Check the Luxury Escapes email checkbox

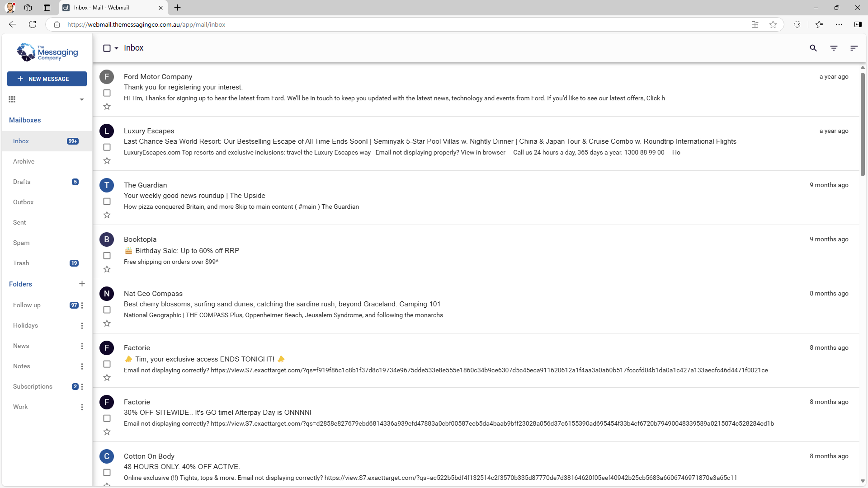pyautogui.click(x=107, y=147)
